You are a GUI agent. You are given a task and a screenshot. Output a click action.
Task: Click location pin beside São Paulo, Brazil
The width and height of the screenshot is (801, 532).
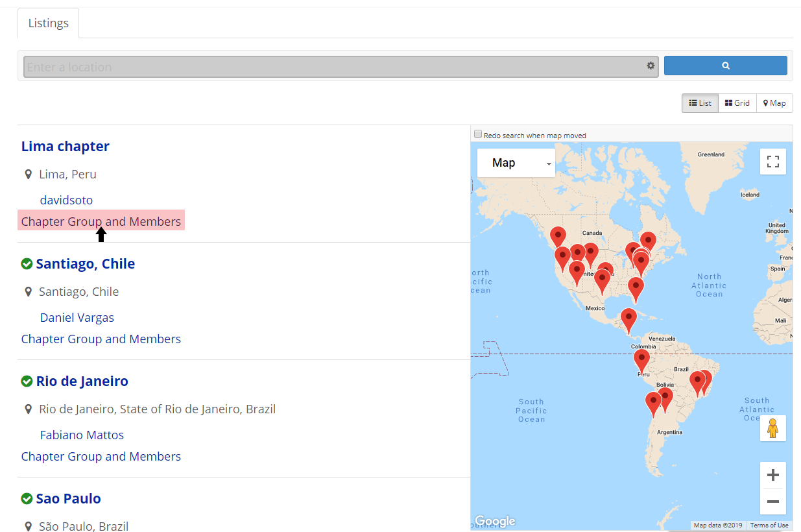click(28, 527)
